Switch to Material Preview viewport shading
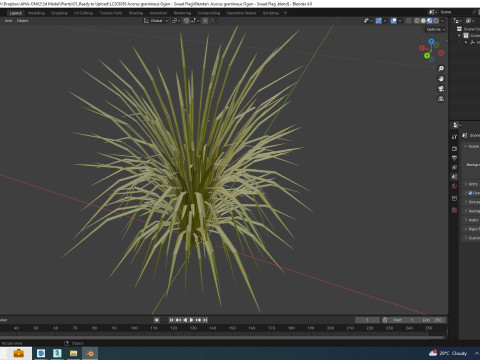Screen dimensions: 480x360 click(430, 21)
